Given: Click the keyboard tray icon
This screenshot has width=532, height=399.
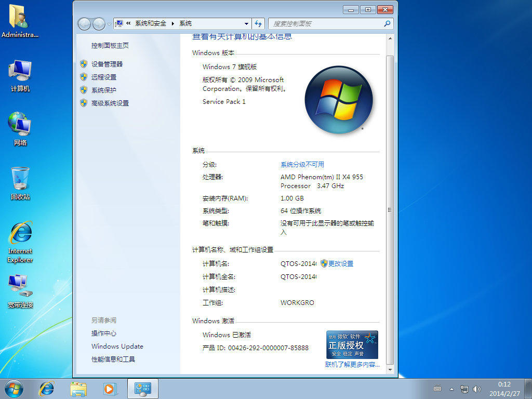Looking at the screenshot, I should point(437,389).
